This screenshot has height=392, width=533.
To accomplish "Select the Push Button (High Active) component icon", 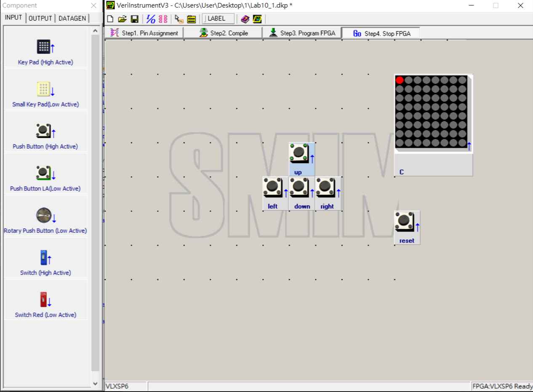I will click(x=45, y=131).
